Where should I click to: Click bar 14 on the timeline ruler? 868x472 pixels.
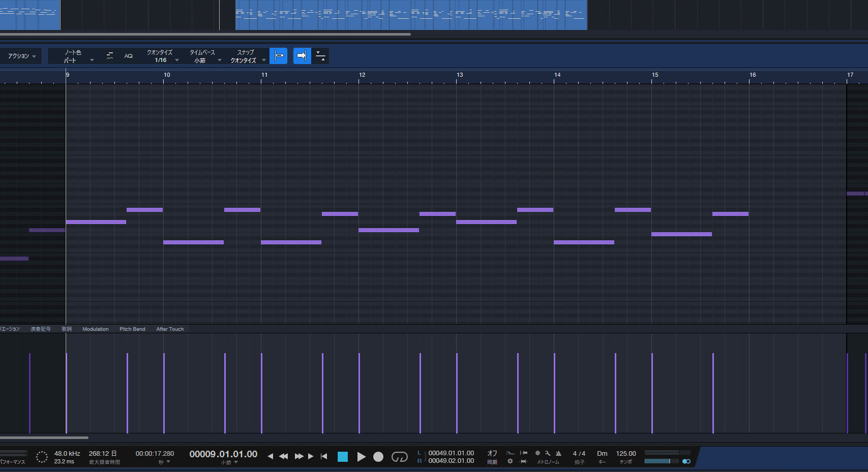tap(557, 75)
